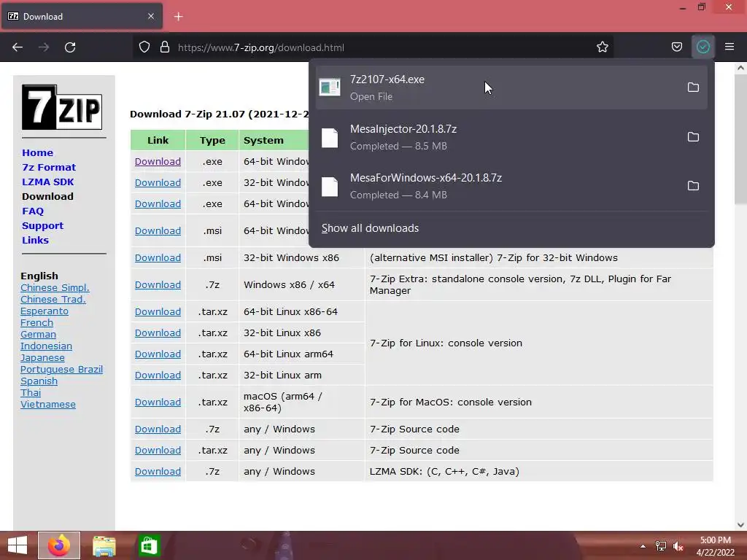The width and height of the screenshot is (747, 560).
Task: Bookmark this page with the star
Action: point(602,47)
